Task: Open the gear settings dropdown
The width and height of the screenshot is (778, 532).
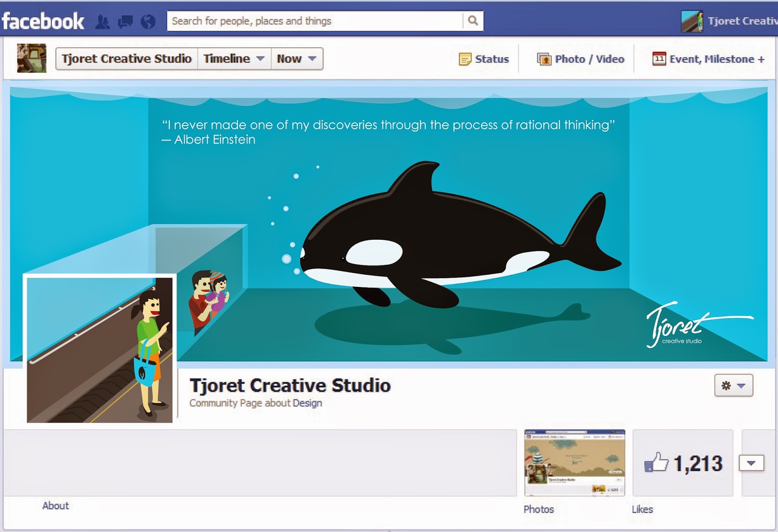Action: click(733, 386)
